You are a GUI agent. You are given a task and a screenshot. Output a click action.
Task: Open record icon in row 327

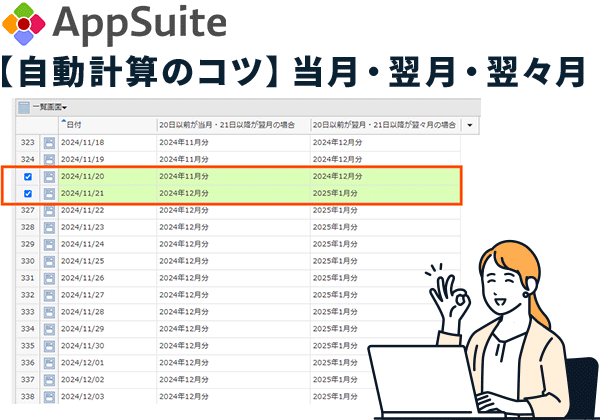(49, 210)
